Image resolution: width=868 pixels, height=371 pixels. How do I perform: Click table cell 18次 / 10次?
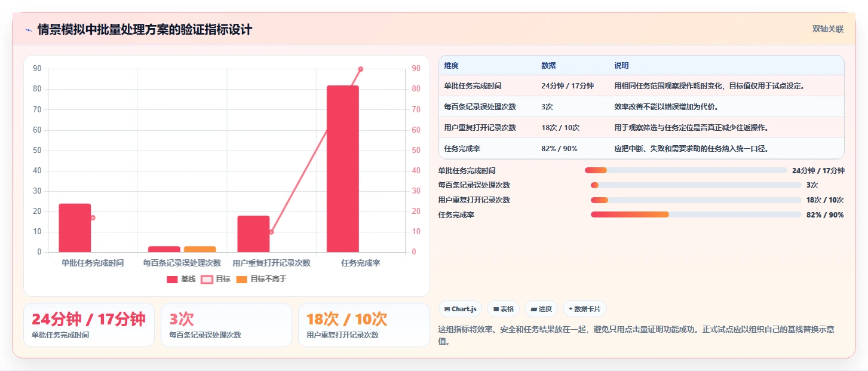pos(560,128)
